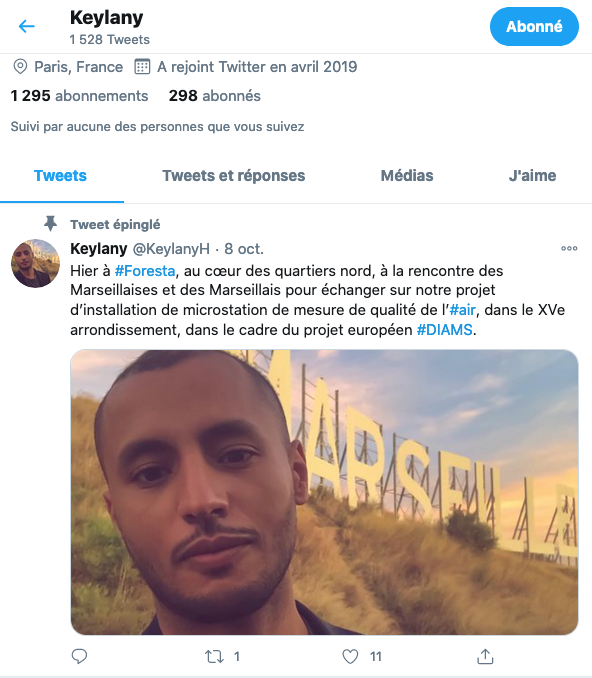
Task: Retweet the pinned tweet
Action: point(214,657)
